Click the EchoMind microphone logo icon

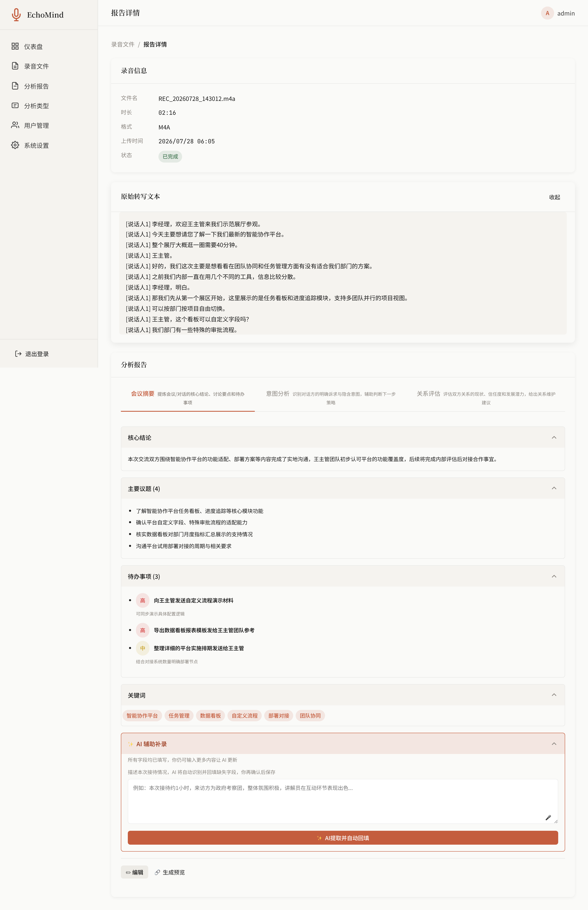point(16,14)
